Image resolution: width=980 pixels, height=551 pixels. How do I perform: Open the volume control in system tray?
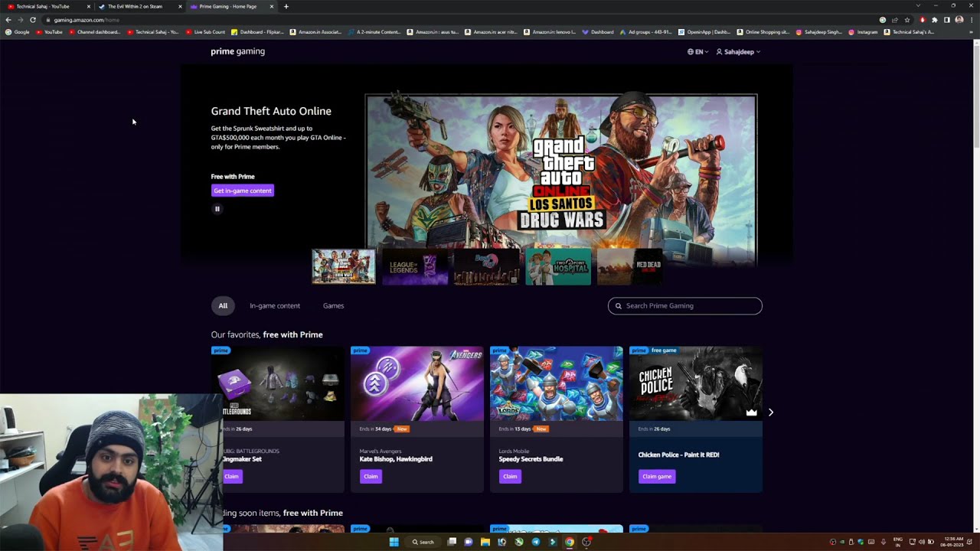921,542
